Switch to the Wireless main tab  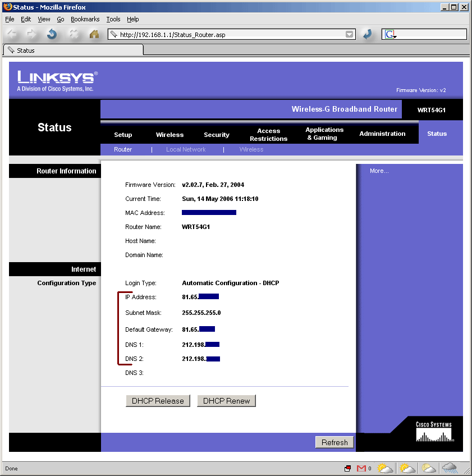pos(169,135)
